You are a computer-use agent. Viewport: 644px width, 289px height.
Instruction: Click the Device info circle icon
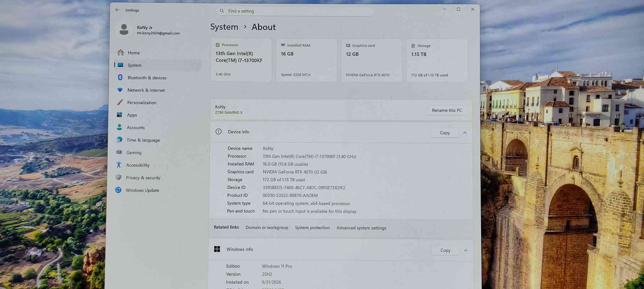219,132
